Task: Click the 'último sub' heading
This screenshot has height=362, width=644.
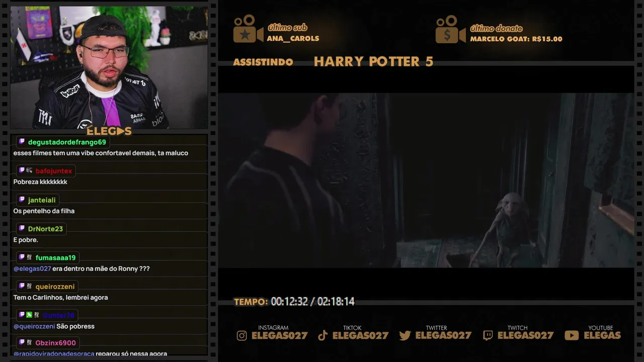Action: pyautogui.click(x=287, y=28)
